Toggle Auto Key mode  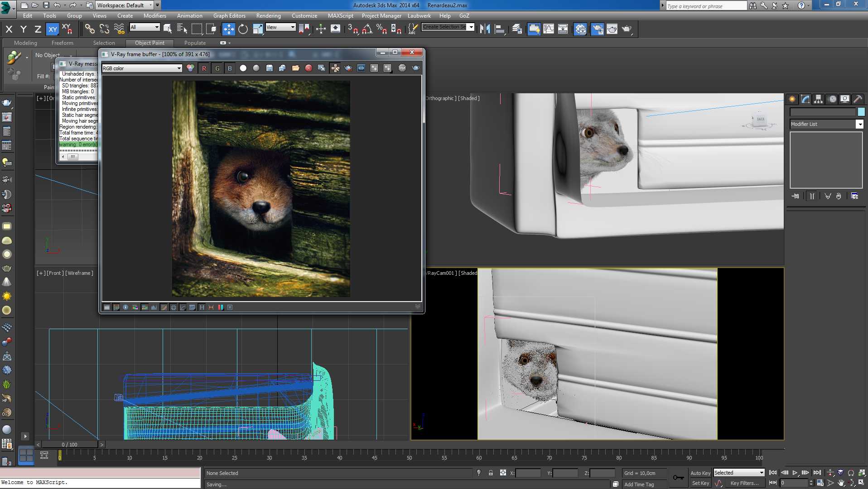point(700,473)
